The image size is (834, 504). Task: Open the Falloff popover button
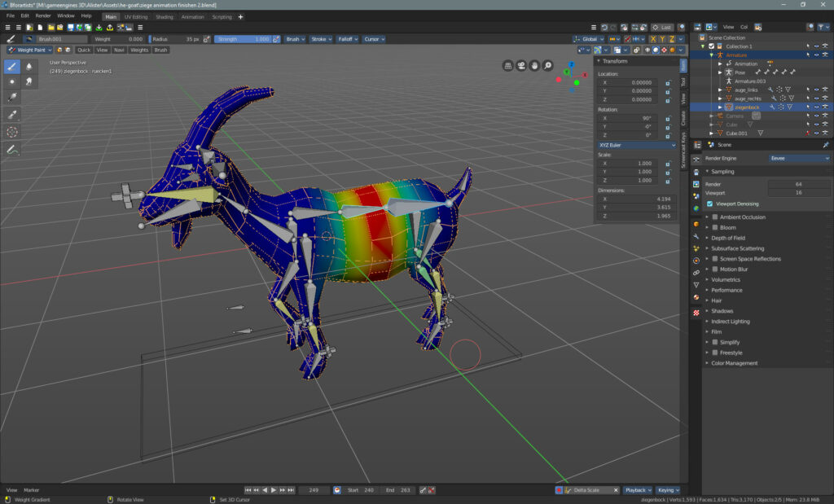(x=346, y=39)
